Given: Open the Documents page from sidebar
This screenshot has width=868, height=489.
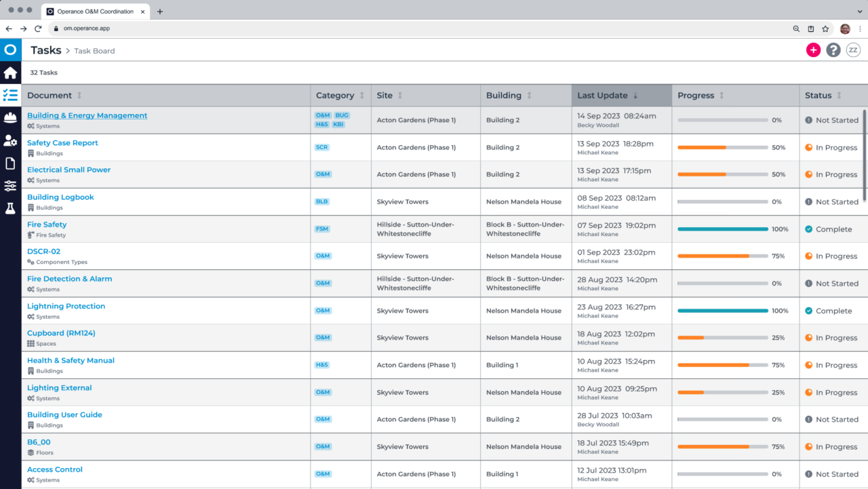Looking at the screenshot, I should 9,163.
